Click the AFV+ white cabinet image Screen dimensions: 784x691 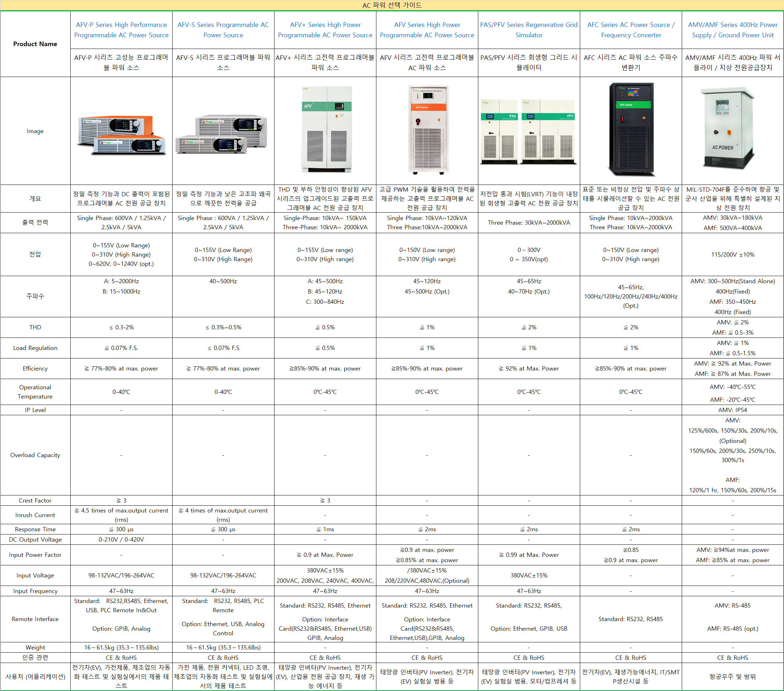(x=326, y=129)
